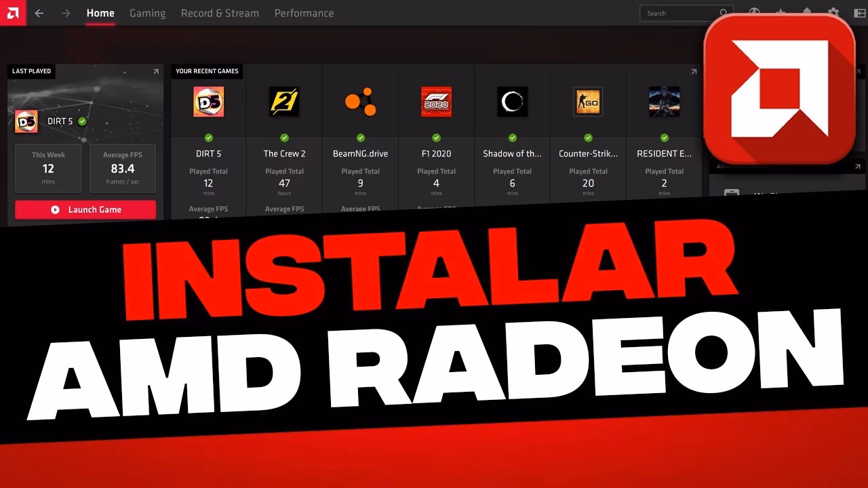This screenshot has width=868, height=488.
Task: Click the Launch Game button
Action: tap(85, 209)
